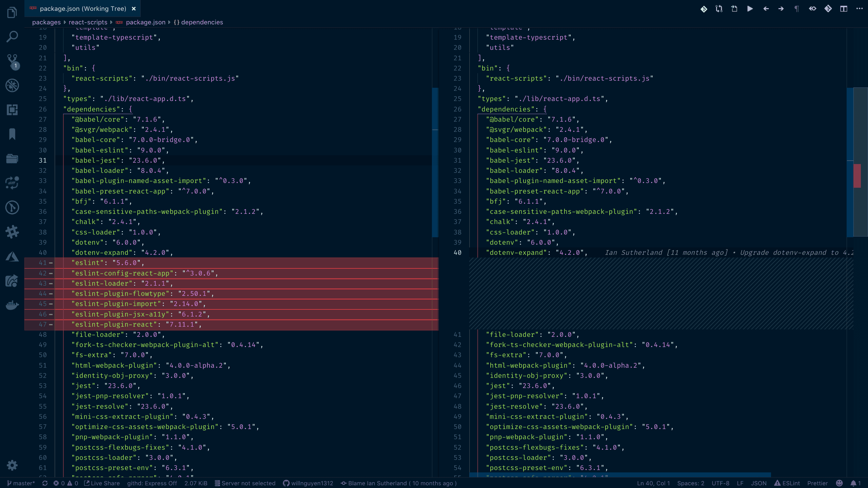The width and height of the screenshot is (868, 488).
Task: Click the packages breadcrumb
Action: coord(46,22)
